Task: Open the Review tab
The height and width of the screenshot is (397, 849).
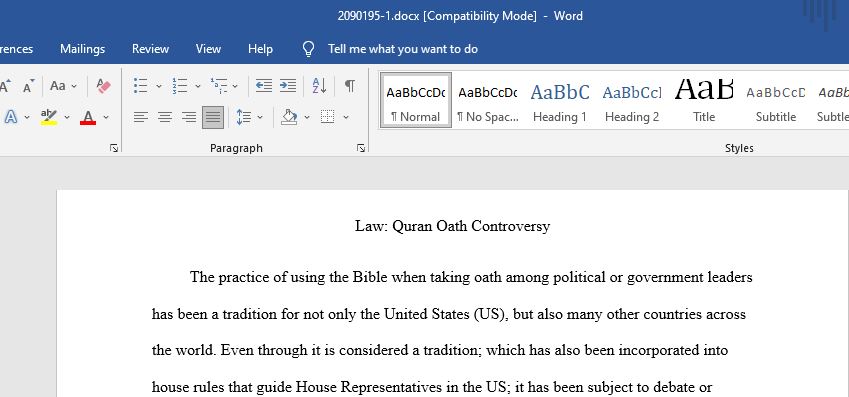Action: click(151, 49)
